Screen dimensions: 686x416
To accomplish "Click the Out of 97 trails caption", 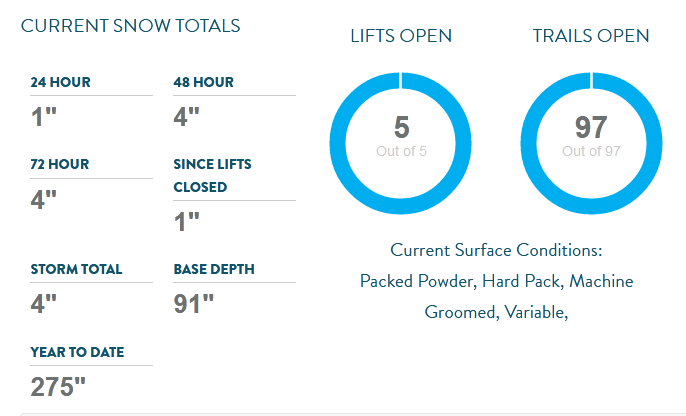I will coord(591,151).
